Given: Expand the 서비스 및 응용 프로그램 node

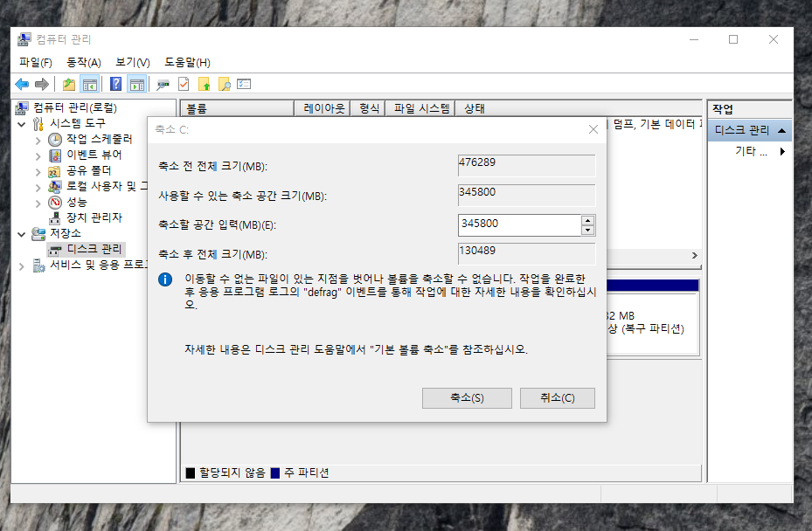Looking at the screenshot, I should [x=22, y=266].
